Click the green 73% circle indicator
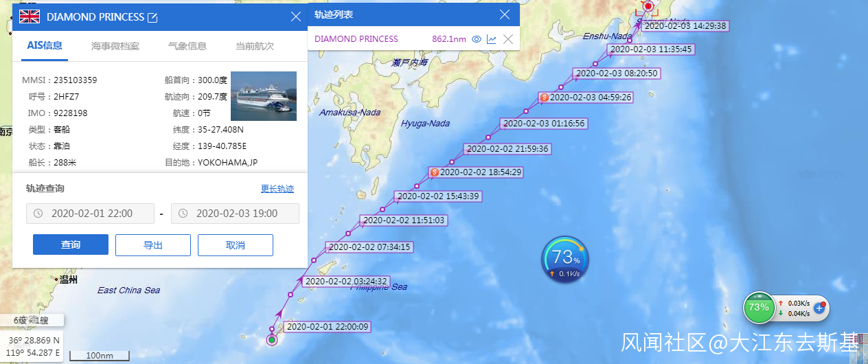The image size is (868, 364). coord(759,307)
